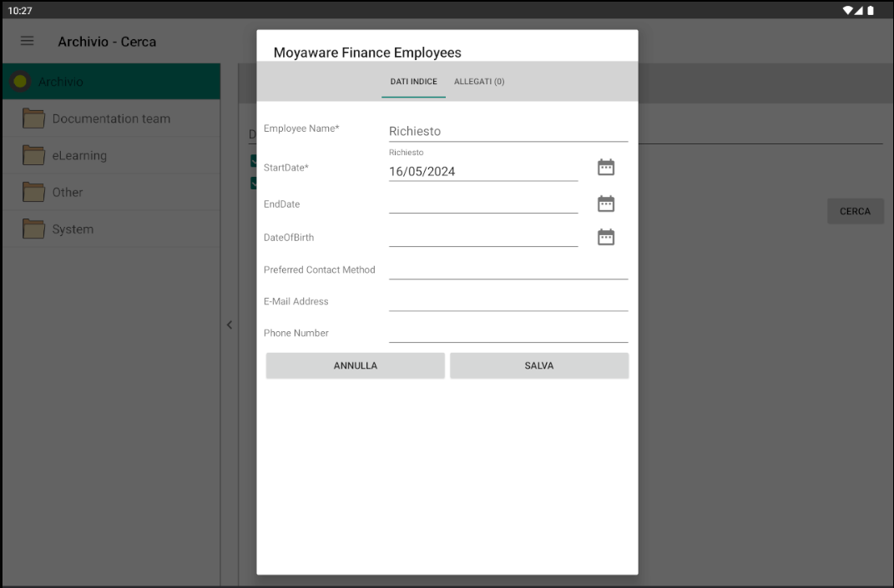Viewport: 894px width, 588px height.
Task: Click the CERCA search button
Action: (x=855, y=211)
